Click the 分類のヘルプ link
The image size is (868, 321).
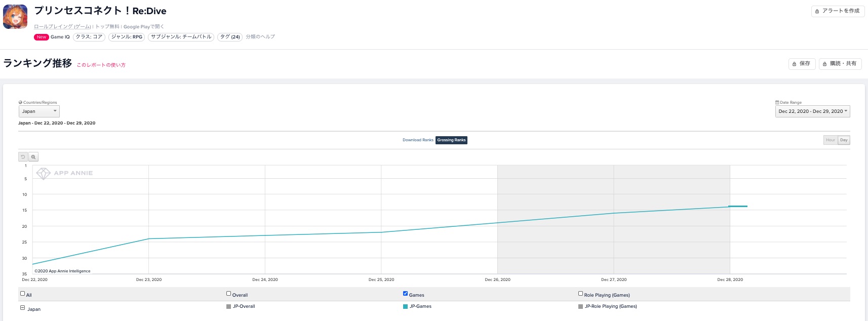pyautogui.click(x=260, y=37)
